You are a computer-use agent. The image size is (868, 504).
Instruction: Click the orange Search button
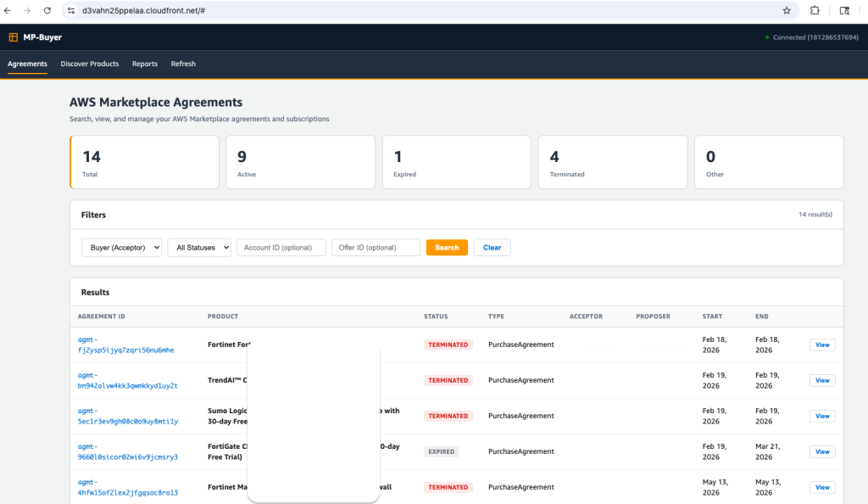click(x=447, y=248)
